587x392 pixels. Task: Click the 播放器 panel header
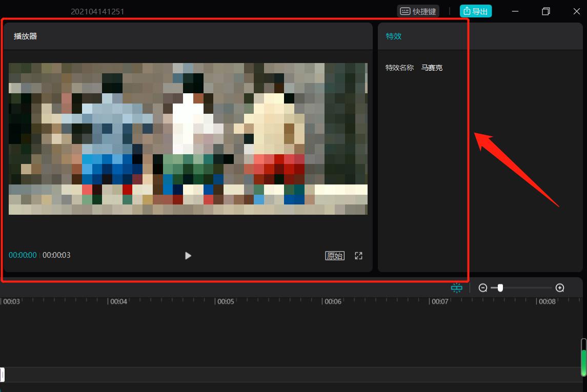tap(26, 36)
